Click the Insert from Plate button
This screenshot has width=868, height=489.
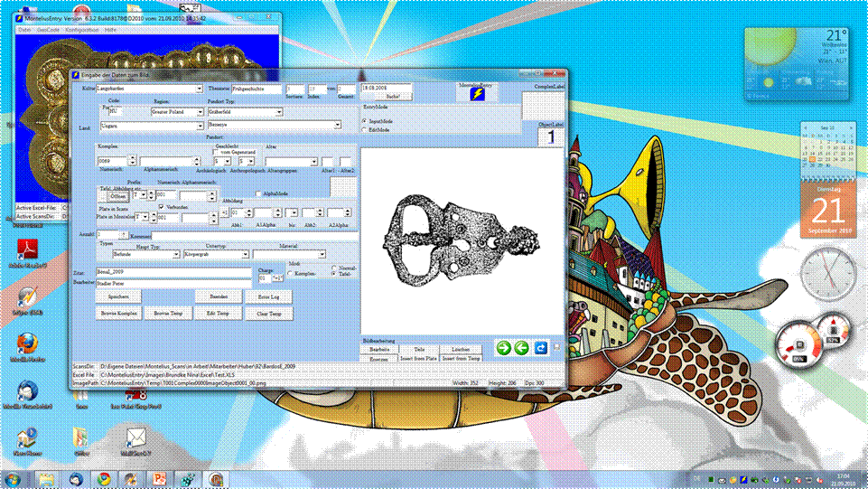(x=418, y=358)
